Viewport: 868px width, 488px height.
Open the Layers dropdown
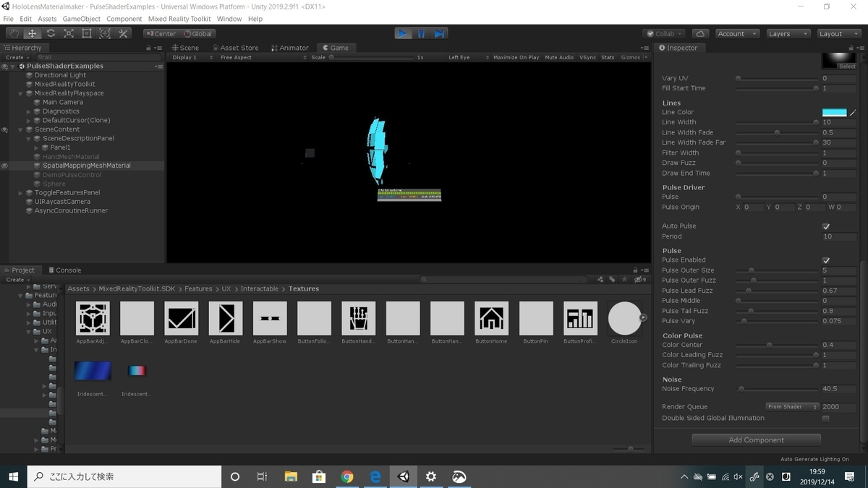point(787,33)
